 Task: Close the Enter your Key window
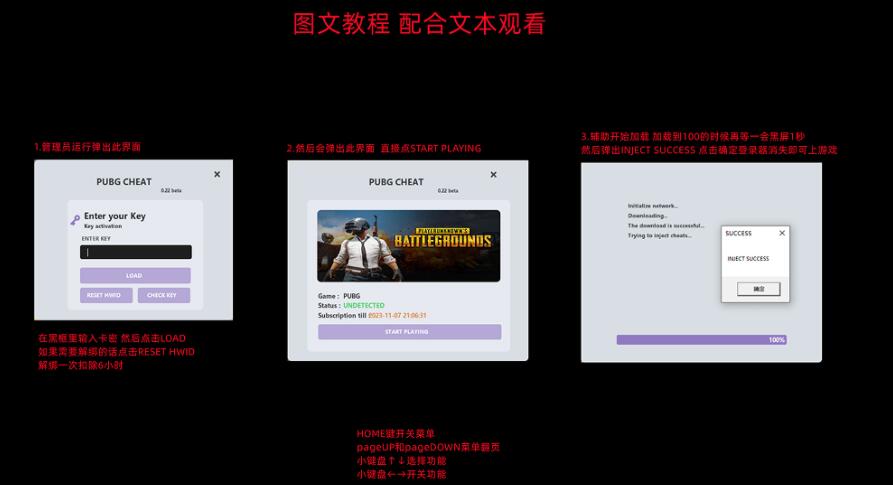(217, 174)
